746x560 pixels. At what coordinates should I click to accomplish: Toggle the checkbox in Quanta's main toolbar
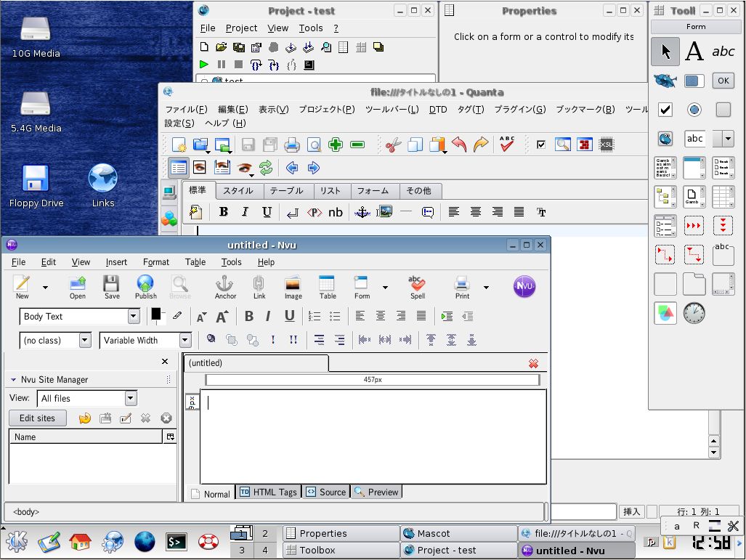(541, 145)
